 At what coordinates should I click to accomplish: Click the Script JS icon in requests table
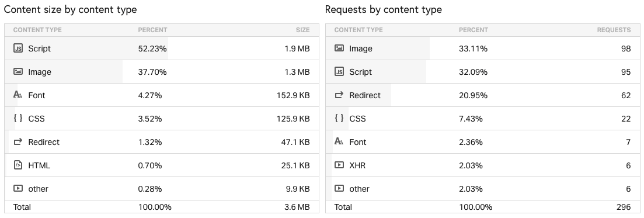pos(339,71)
